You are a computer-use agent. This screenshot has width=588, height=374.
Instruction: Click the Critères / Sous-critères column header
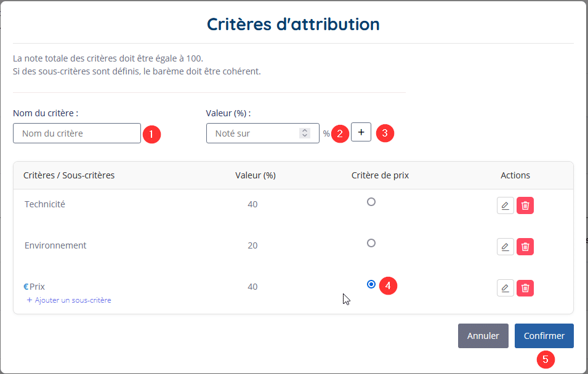69,175
